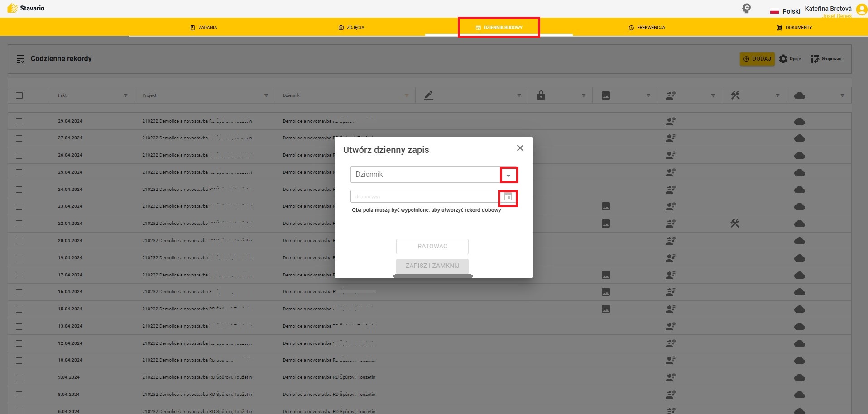The width and height of the screenshot is (868, 414).
Task: Click the cloud icon in 13.04.2024 row
Action: click(x=800, y=326)
